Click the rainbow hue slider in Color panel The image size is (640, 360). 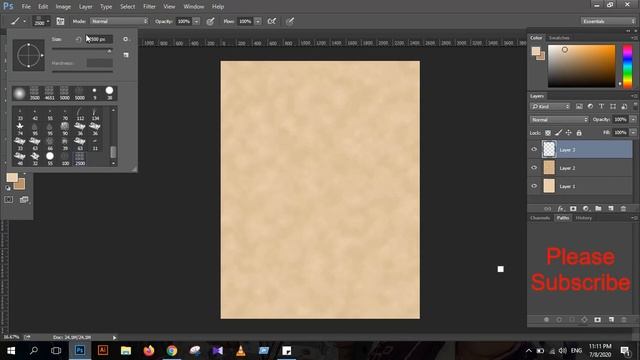tap(627, 66)
